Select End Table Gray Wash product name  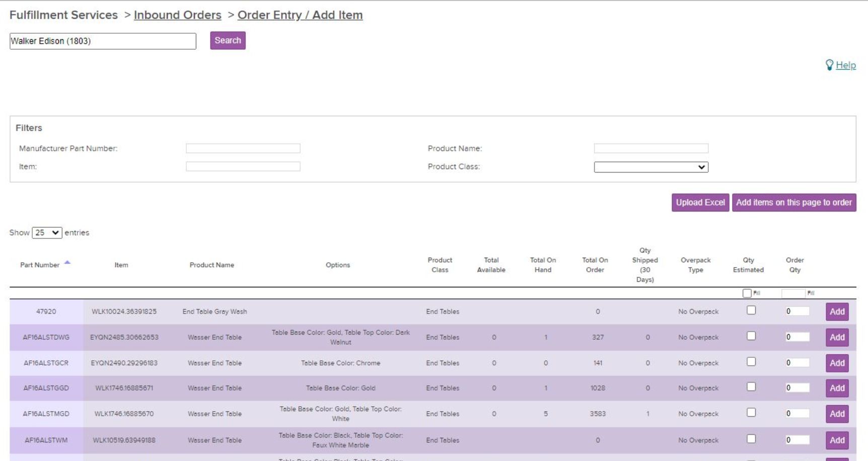point(214,312)
